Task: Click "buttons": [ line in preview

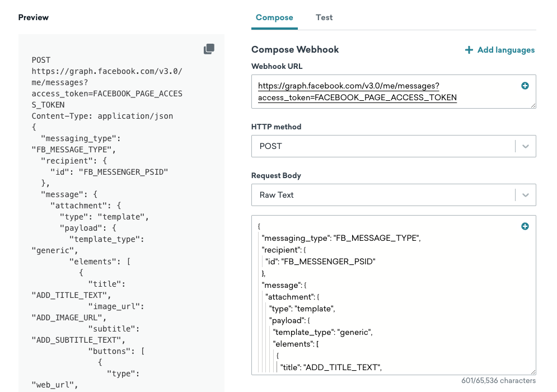Action: [x=116, y=351]
